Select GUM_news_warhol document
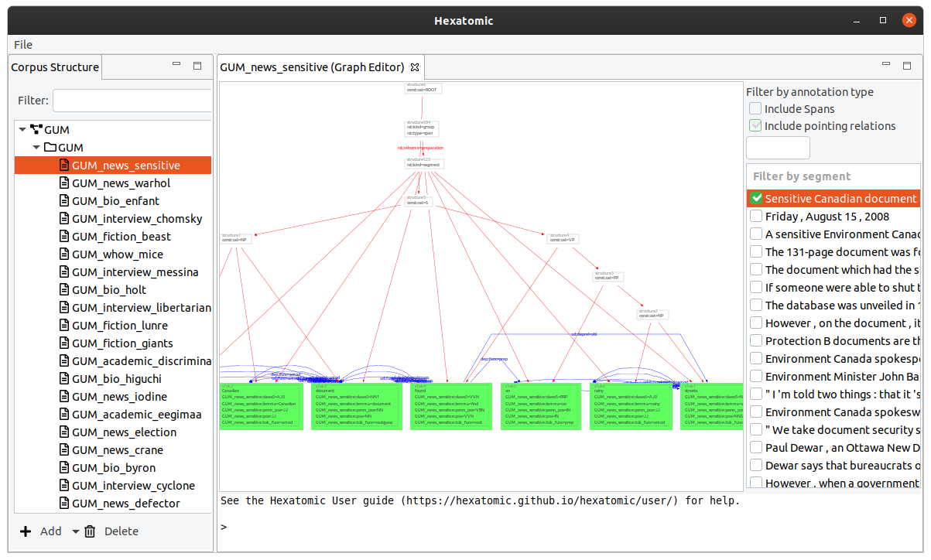931x560 pixels. point(122,183)
